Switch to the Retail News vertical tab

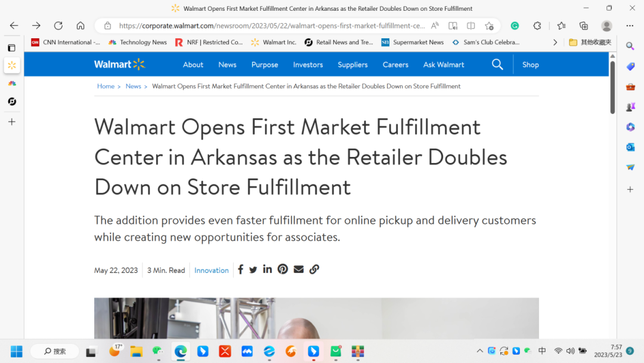tap(12, 101)
